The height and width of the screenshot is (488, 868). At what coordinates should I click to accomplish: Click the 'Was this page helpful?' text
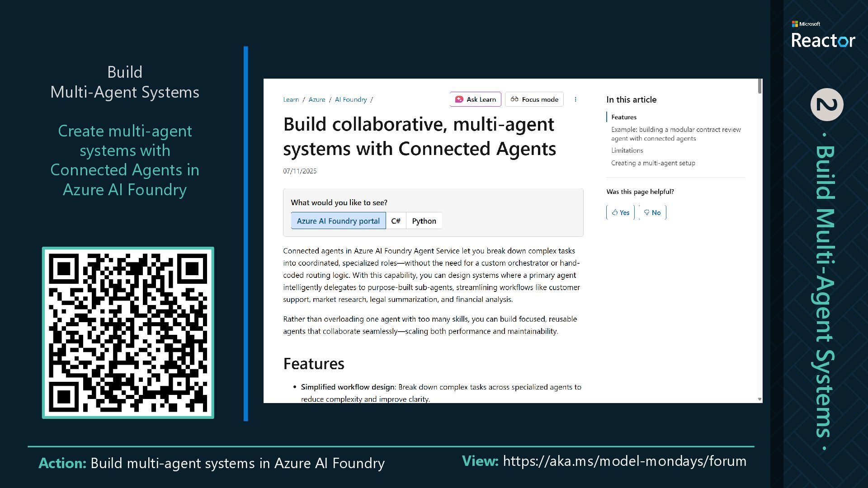click(x=640, y=192)
